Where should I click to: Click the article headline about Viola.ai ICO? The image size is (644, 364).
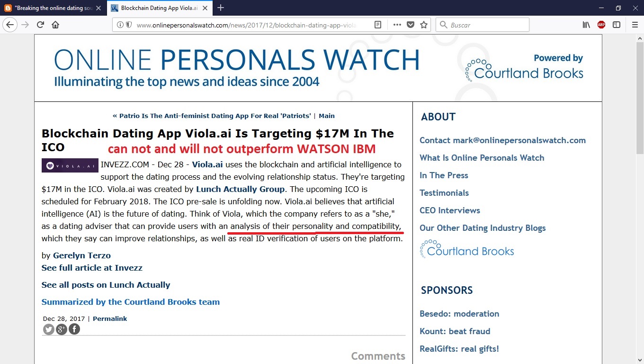[218, 140]
